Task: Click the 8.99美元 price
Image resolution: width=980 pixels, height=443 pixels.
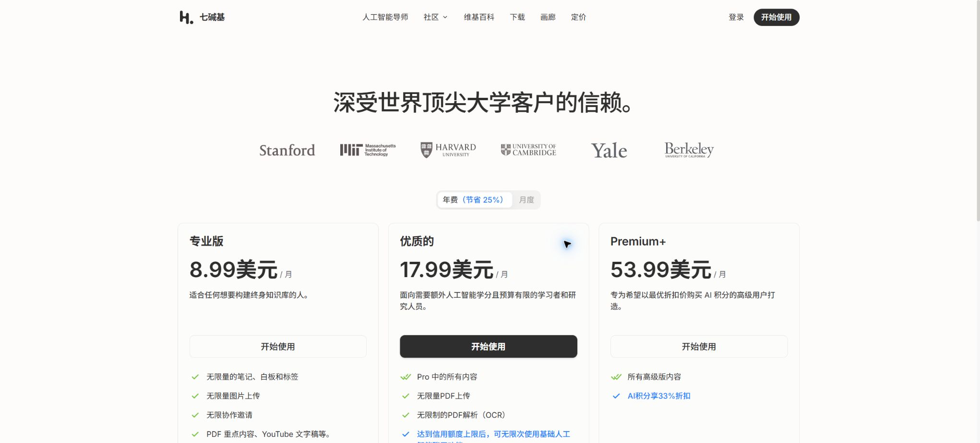Action: pyautogui.click(x=234, y=270)
